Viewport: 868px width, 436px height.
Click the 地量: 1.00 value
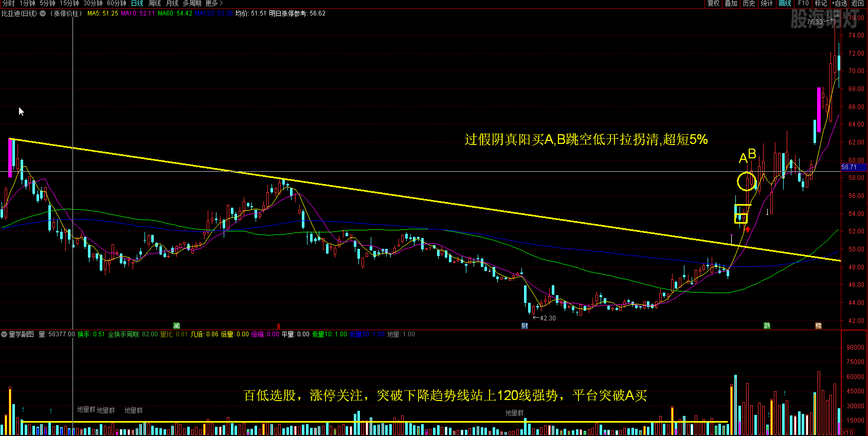click(x=401, y=334)
